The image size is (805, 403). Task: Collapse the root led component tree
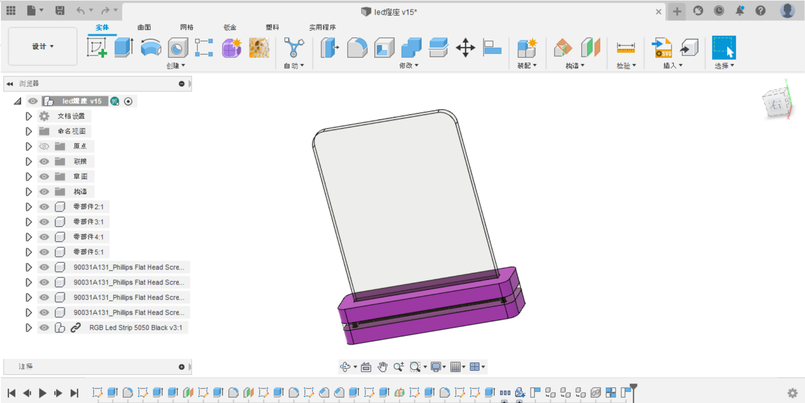[x=17, y=101]
